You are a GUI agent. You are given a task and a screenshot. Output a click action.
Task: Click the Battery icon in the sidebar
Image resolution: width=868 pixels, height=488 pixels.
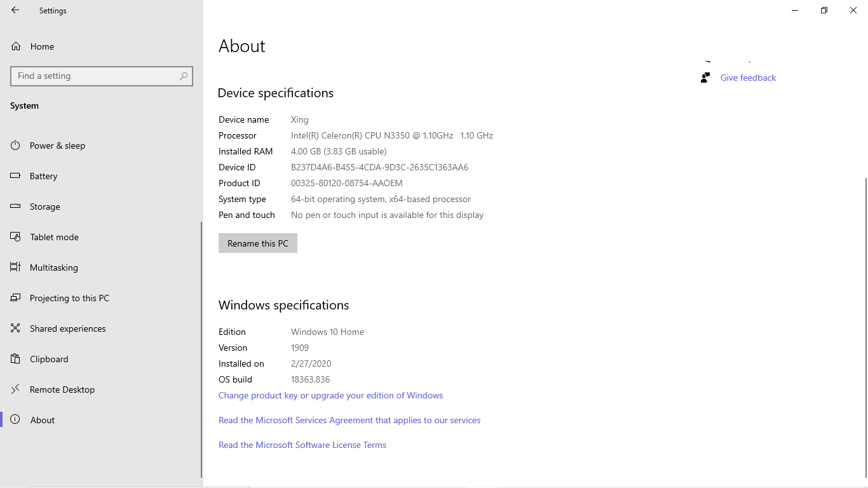[x=15, y=176]
